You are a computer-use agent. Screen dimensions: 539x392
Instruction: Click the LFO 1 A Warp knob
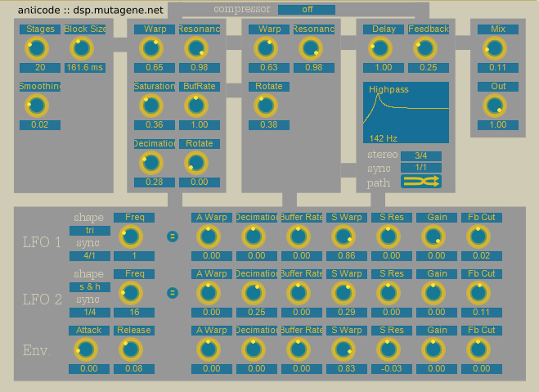point(209,237)
